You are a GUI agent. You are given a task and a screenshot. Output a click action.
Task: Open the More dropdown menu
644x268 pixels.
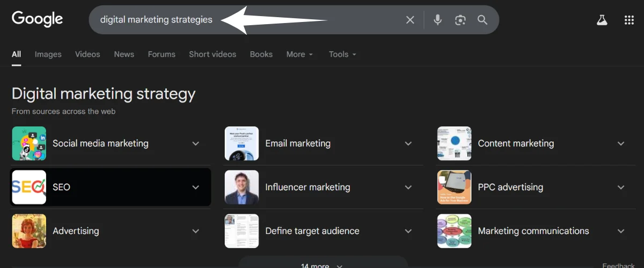click(x=299, y=54)
